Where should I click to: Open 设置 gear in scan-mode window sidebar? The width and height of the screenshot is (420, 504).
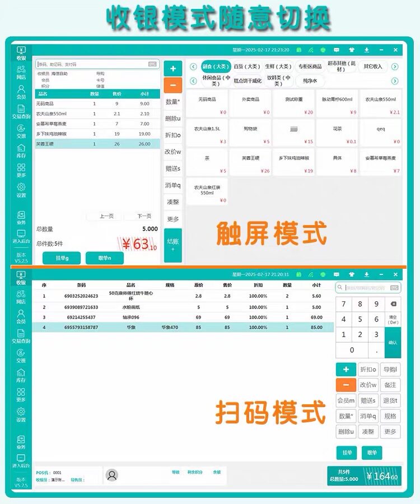(x=21, y=414)
